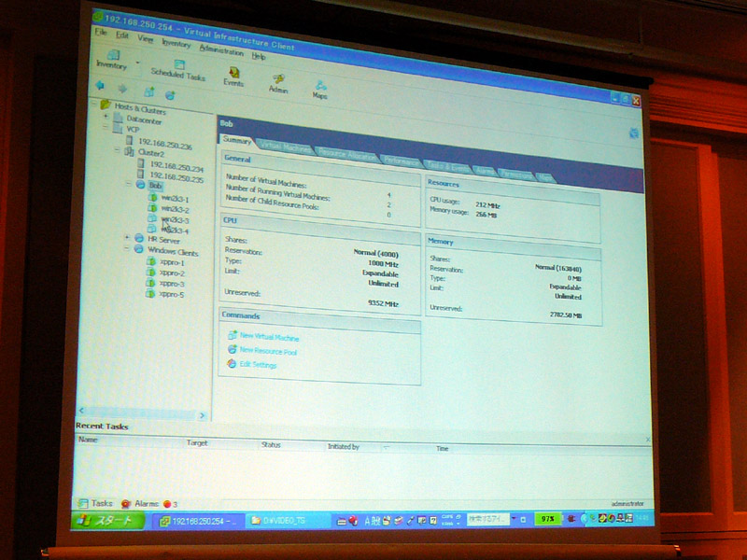
Task: Switch to the Resource Allocation tab
Action: tap(346, 154)
